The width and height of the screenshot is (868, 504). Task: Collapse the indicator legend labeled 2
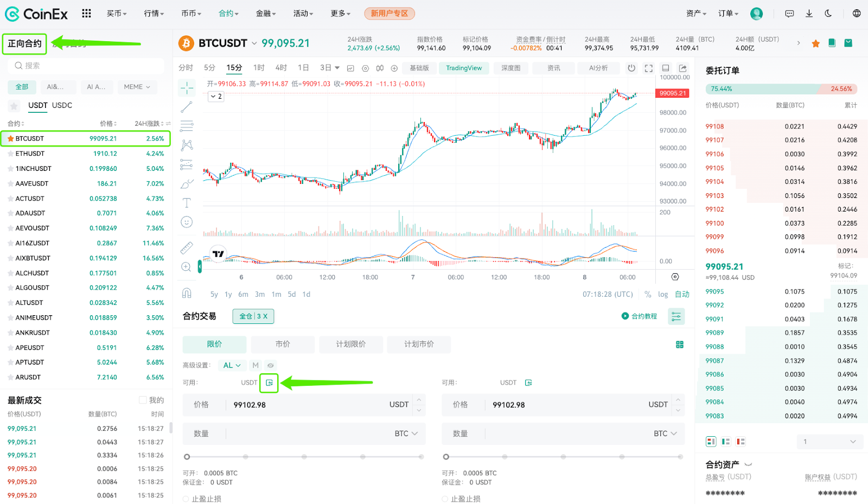tap(215, 97)
